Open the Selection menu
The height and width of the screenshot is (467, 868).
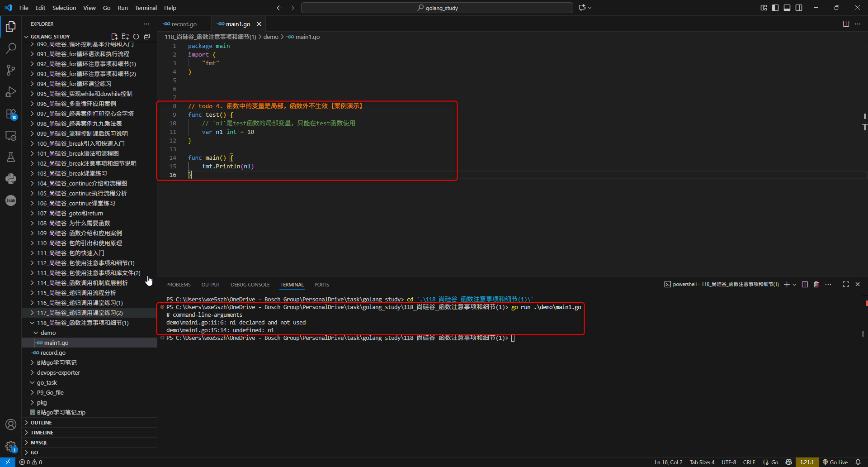click(x=64, y=8)
